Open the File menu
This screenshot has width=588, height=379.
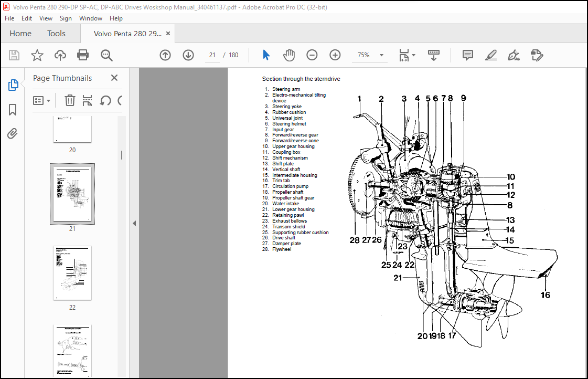click(x=9, y=18)
